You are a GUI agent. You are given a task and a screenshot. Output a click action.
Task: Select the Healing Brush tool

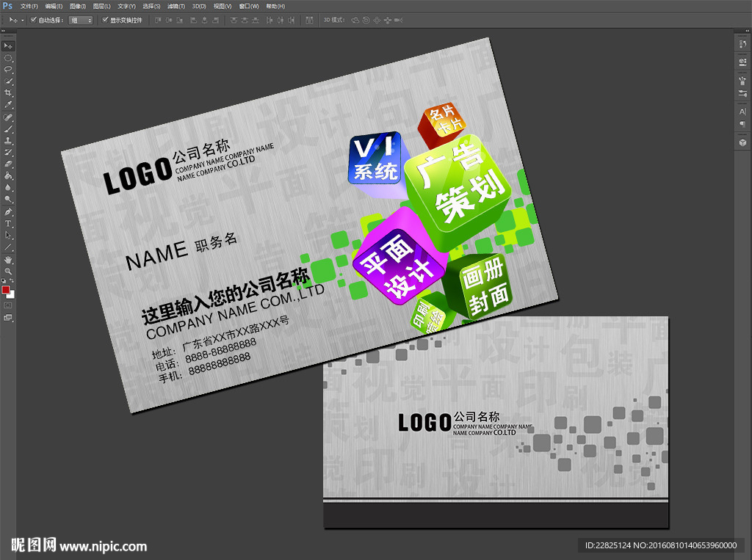(x=8, y=117)
